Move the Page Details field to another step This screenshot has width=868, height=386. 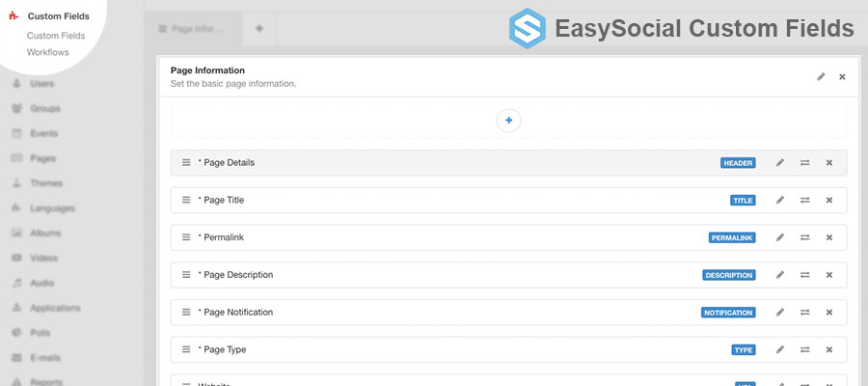(805, 163)
